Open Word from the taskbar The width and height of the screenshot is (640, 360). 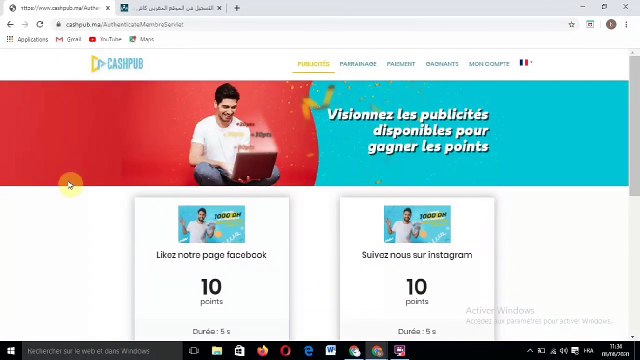tap(331, 351)
